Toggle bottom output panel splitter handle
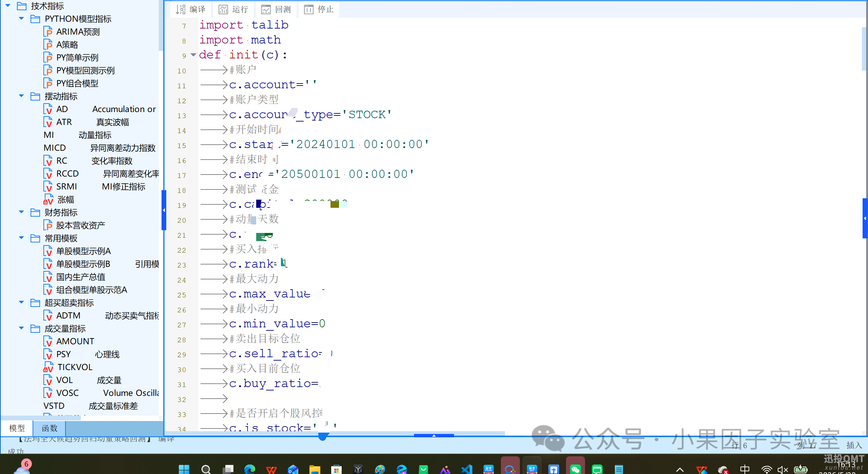This screenshot has height=474, width=868. pos(434,435)
